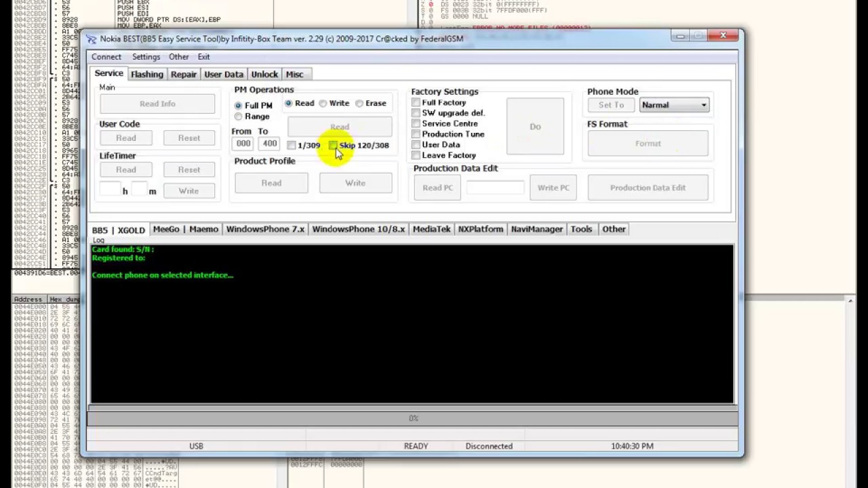Image resolution: width=868 pixels, height=488 pixels.
Task: Click the User Code Read button
Action: [125, 138]
